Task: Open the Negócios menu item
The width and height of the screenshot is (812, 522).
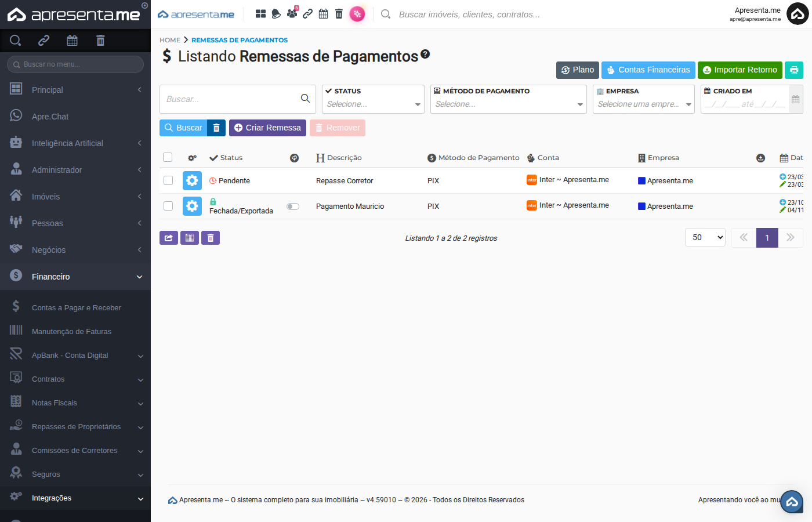Action: tap(75, 250)
